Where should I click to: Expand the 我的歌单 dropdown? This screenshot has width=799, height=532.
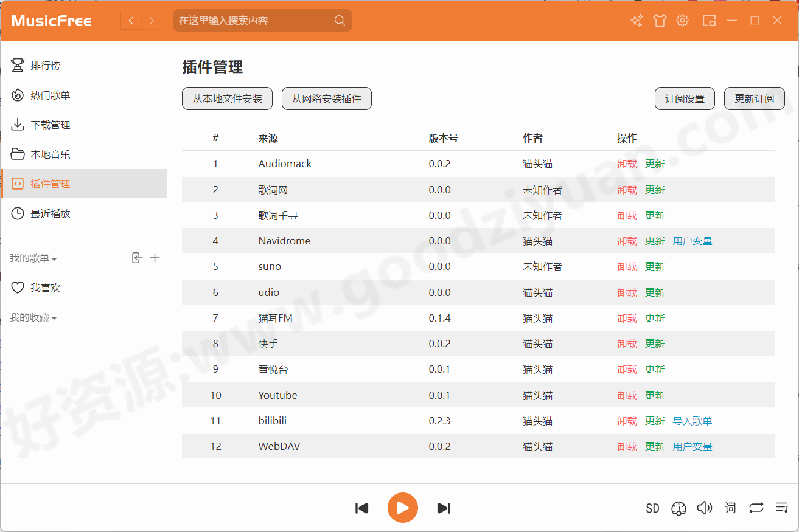coord(33,258)
